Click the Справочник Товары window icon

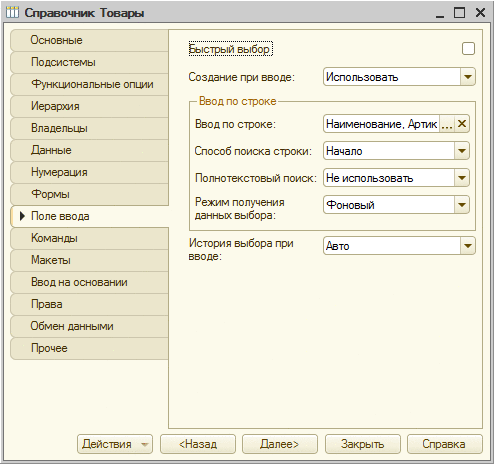[12, 13]
